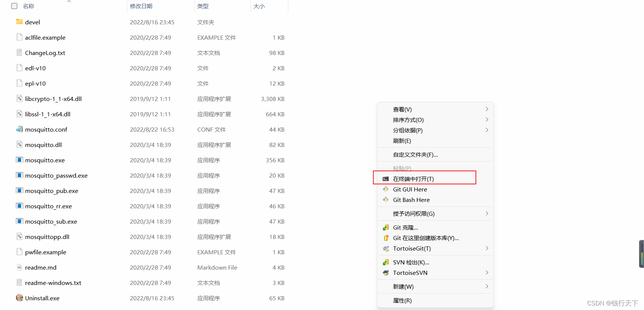Click the mosquitto_passwd.exe application icon

[19, 175]
